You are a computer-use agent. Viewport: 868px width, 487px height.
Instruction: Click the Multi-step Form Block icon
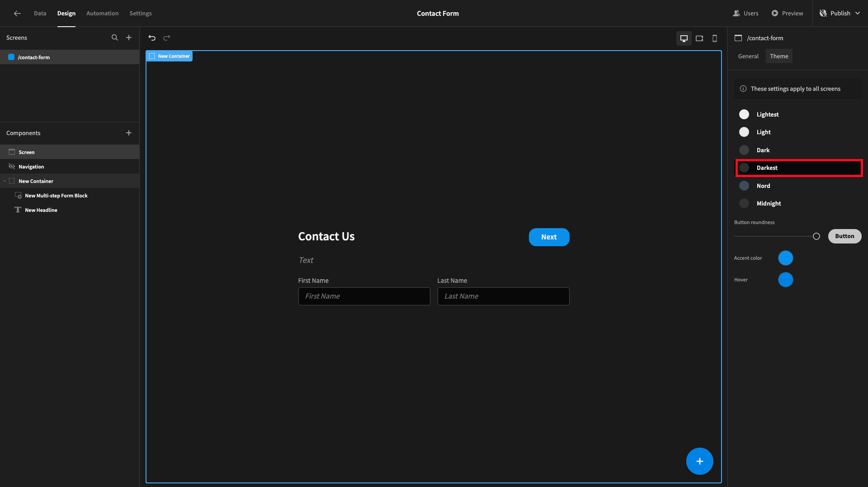point(18,196)
